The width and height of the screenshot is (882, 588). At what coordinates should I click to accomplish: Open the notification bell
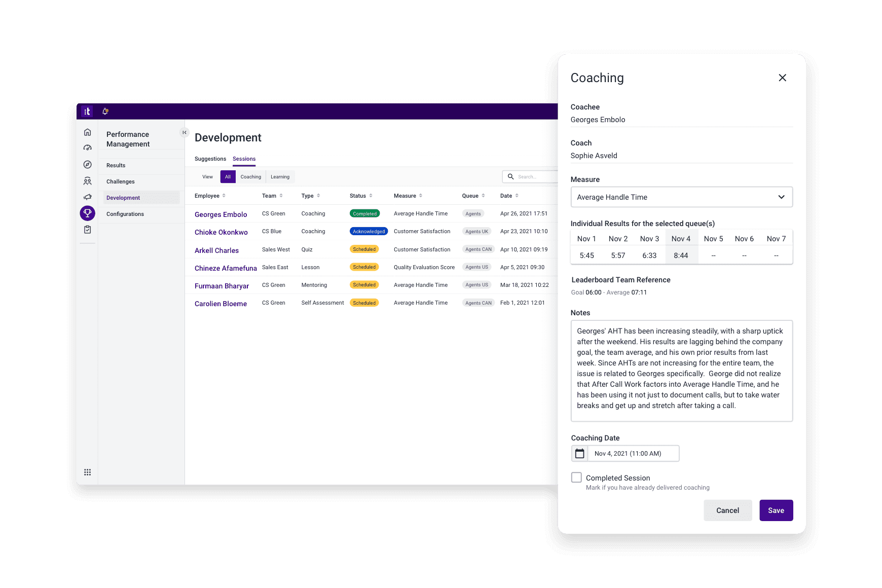[105, 111]
